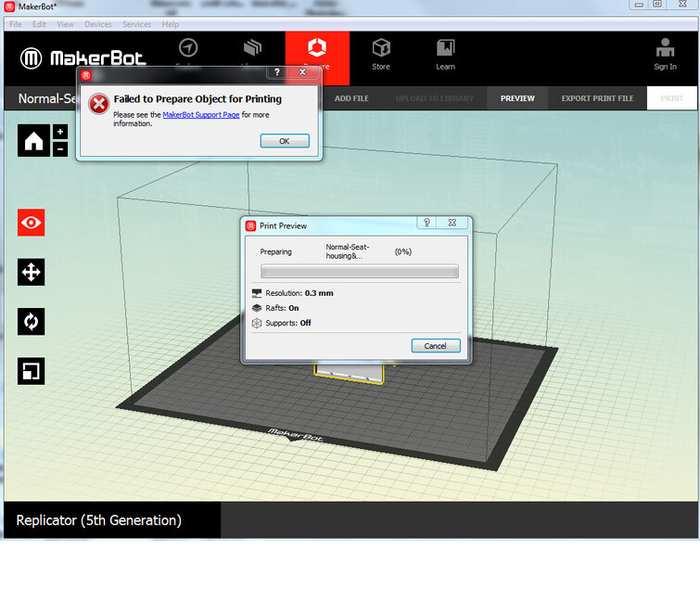Toggle the eye Look view tool
700x614 pixels.
pos(32,223)
